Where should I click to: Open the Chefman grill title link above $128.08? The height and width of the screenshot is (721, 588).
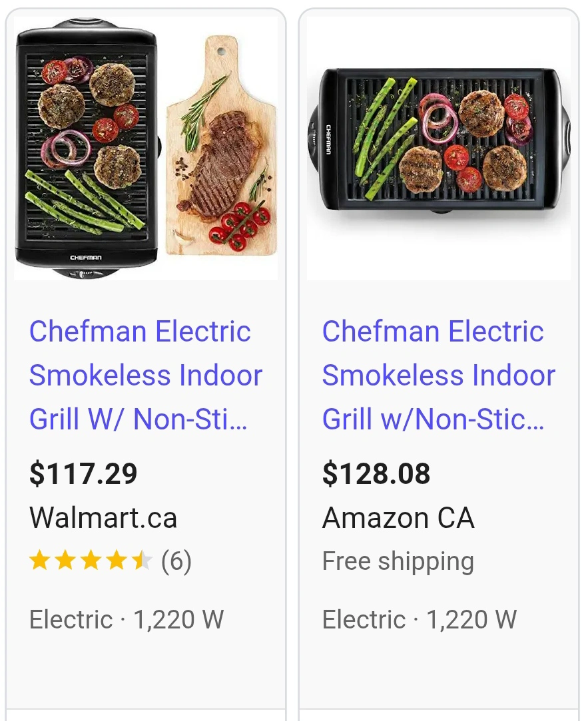[438, 375]
